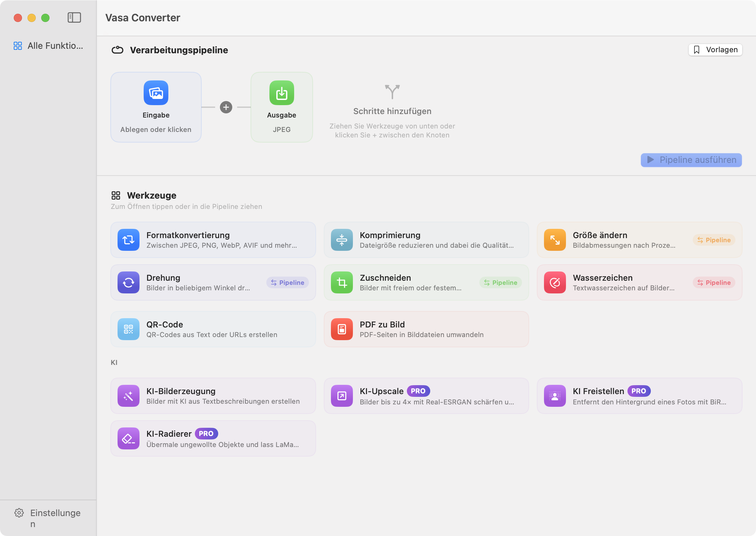Open Alle Funktionen in sidebar
The width and height of the screenshot is (756, 536).
48,46
